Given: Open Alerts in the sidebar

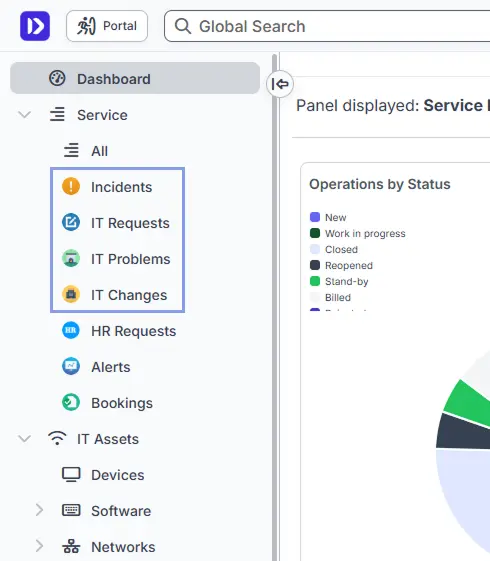Looking at the screenshot, I should (111, 367).
